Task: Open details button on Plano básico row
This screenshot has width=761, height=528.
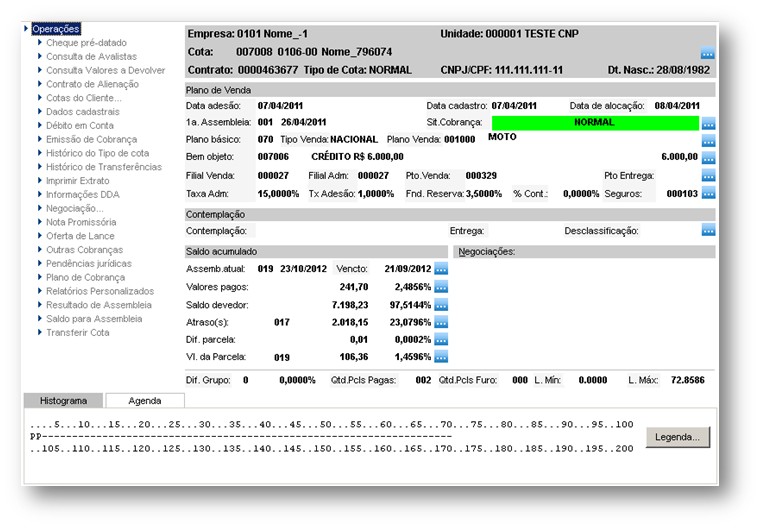Action: pos(708,141)
